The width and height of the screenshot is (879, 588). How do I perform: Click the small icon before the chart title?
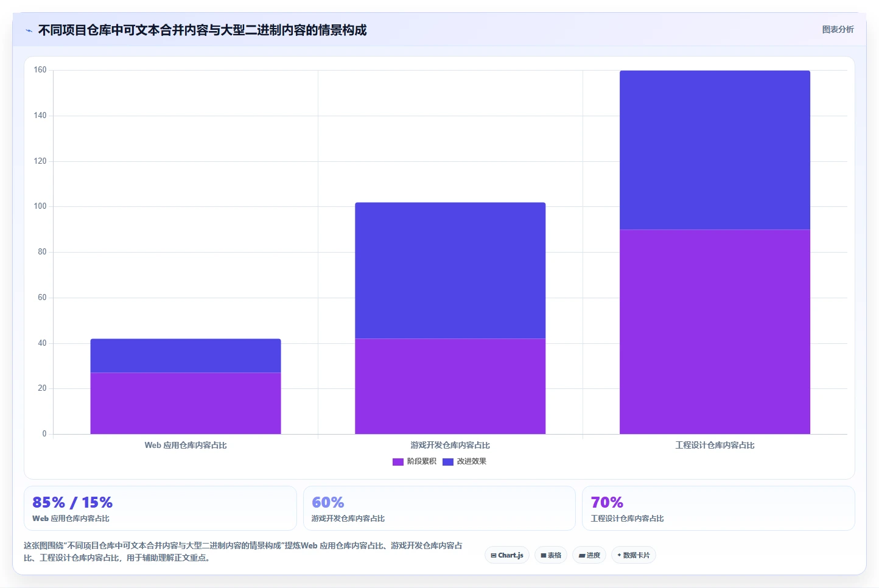[29, 30]
